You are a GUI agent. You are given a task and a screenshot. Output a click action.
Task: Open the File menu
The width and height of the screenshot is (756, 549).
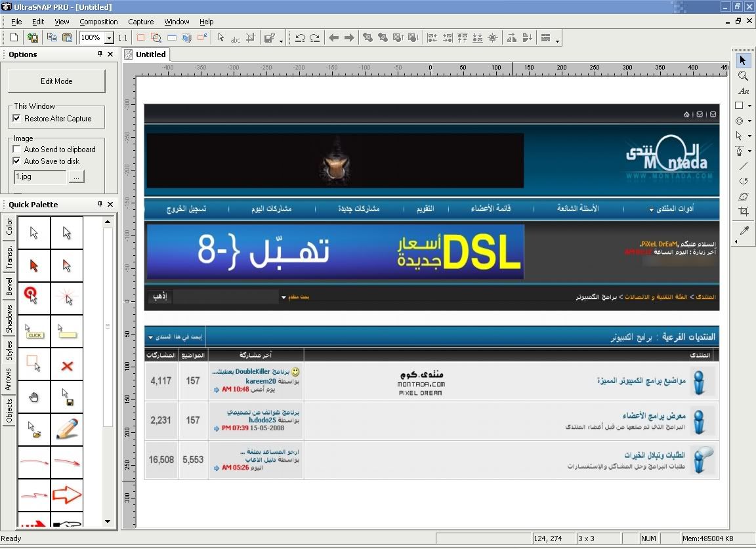16,22
